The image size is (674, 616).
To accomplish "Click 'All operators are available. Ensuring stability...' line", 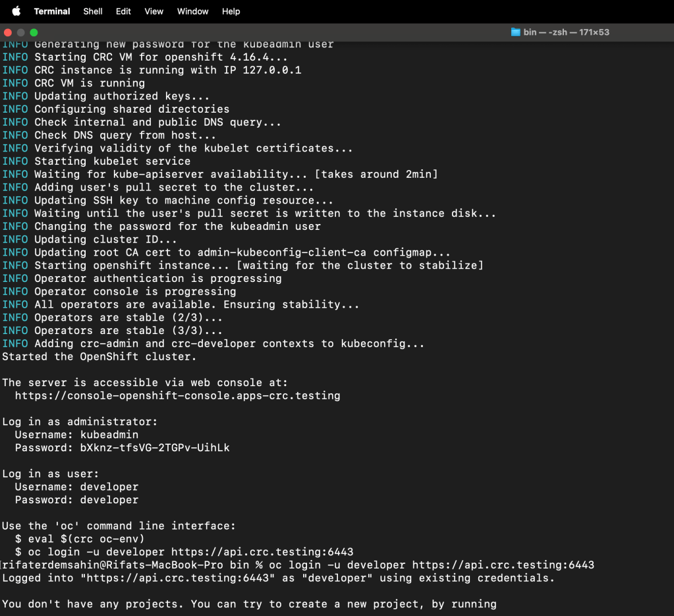I will [181, 305].
